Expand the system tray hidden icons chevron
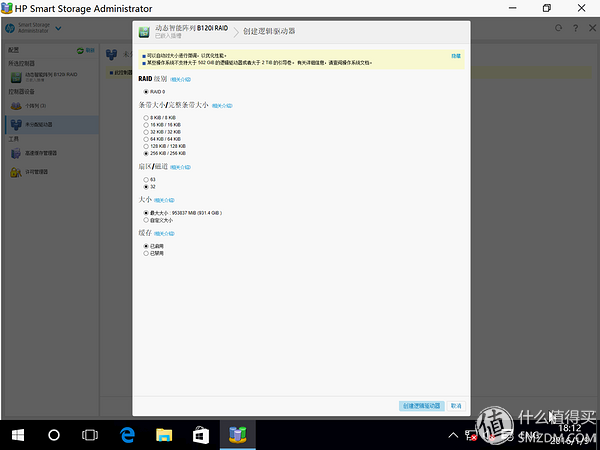Image resolution: width=600 pixels, height=450 pixels. coord(453,435)
